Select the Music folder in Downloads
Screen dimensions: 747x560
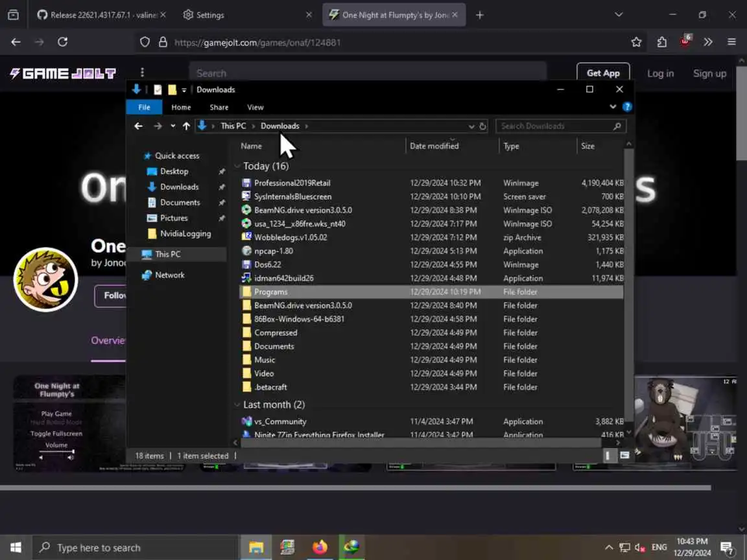[265, 360]
